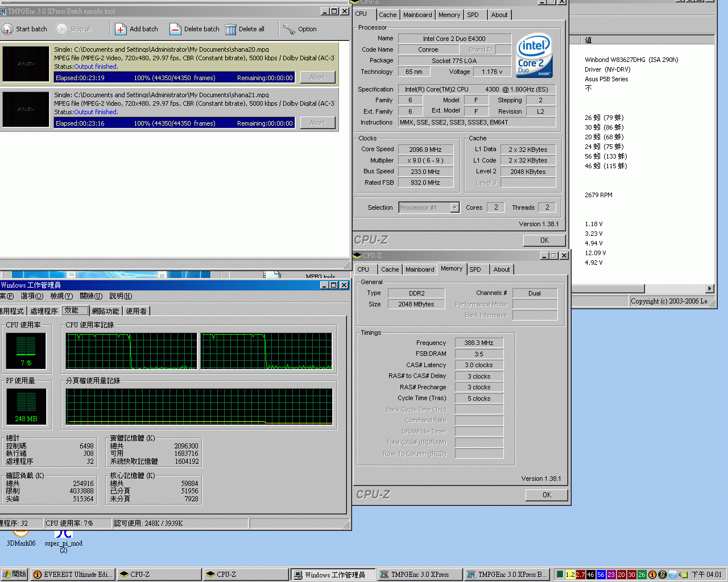Click the 3DMark06 desktop icon

[x=21, y=538]
